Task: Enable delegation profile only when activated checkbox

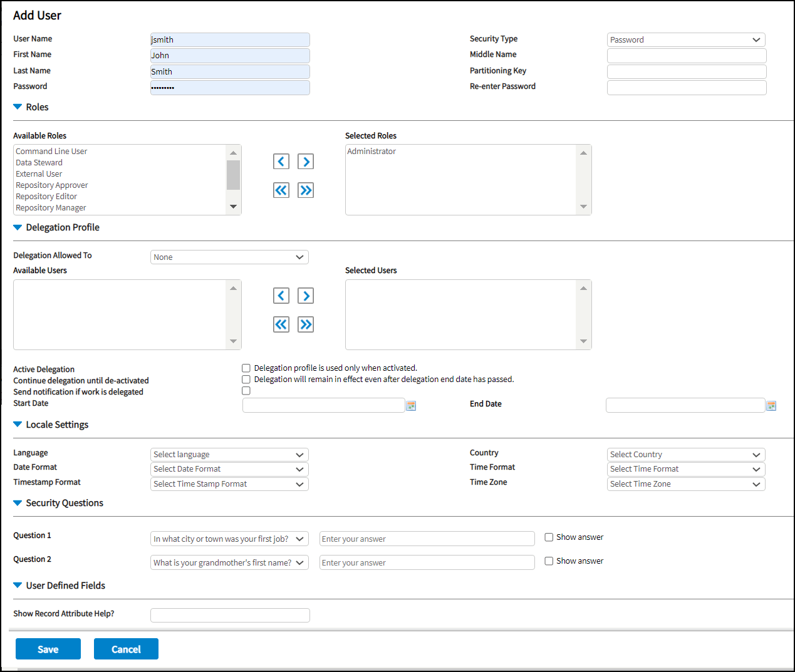Action: click(x=246, y=368)
